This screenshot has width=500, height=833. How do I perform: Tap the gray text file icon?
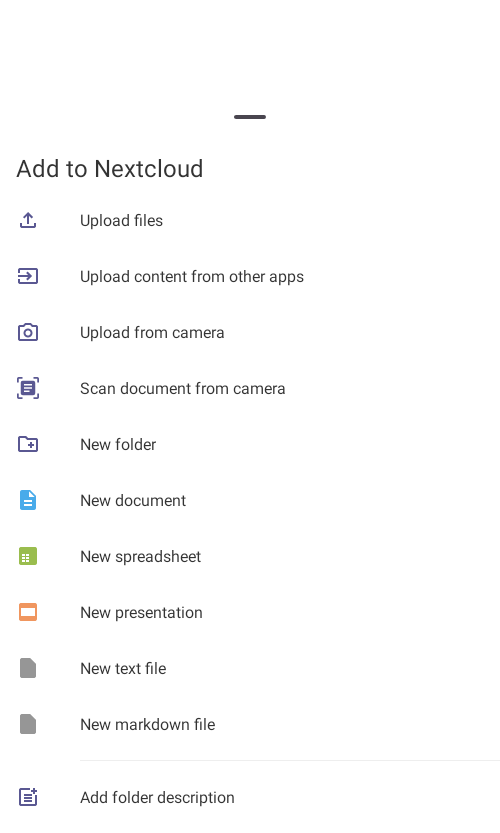(x=28, y=668)
